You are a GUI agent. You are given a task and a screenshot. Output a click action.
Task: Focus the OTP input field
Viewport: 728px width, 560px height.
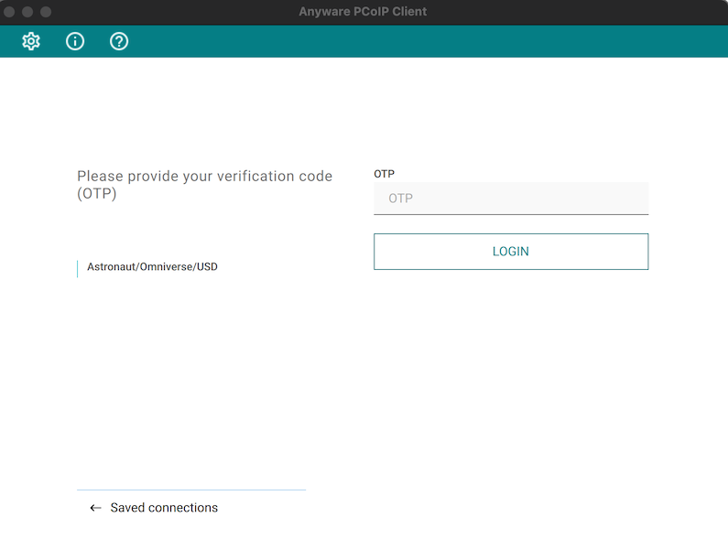(510, 198)
